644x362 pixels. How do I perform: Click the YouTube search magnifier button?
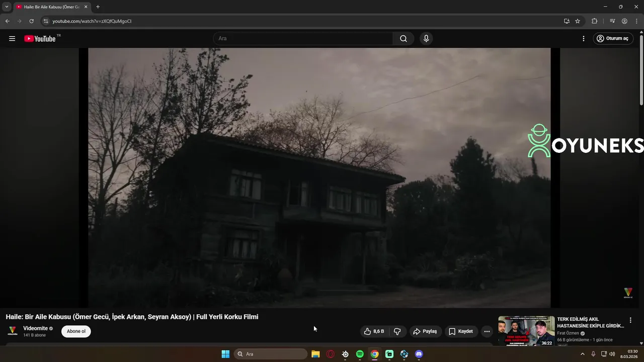tap(404, 39)
